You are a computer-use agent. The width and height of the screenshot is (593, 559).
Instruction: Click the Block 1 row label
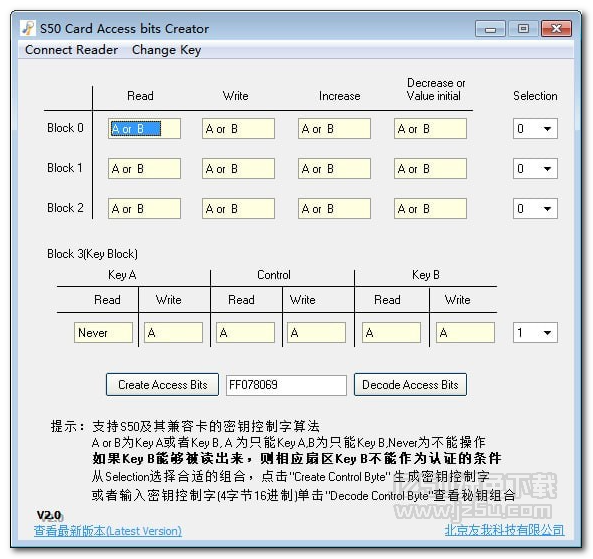pyautogui.click(x=65, y=168)
